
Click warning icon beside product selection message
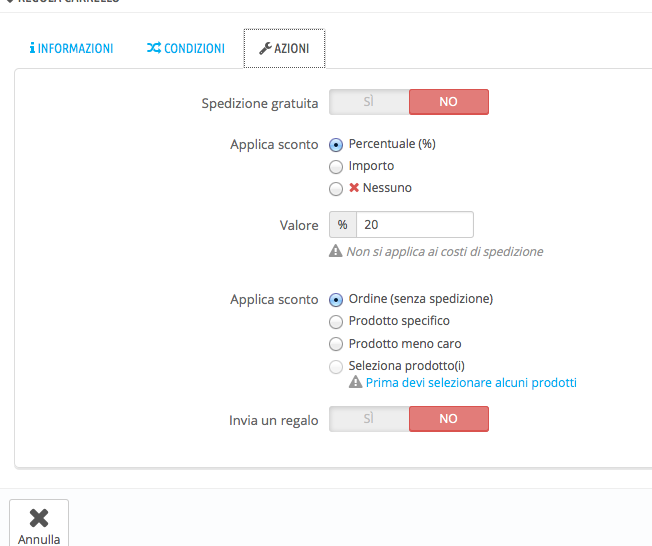[x=356, y=382]
